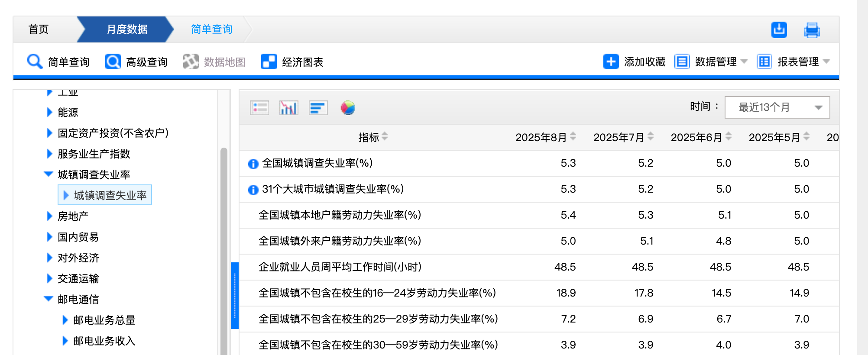Click the 18.9 cell under 2025年8月
Screen dimensions: 868x355
(x=566, y=293)
